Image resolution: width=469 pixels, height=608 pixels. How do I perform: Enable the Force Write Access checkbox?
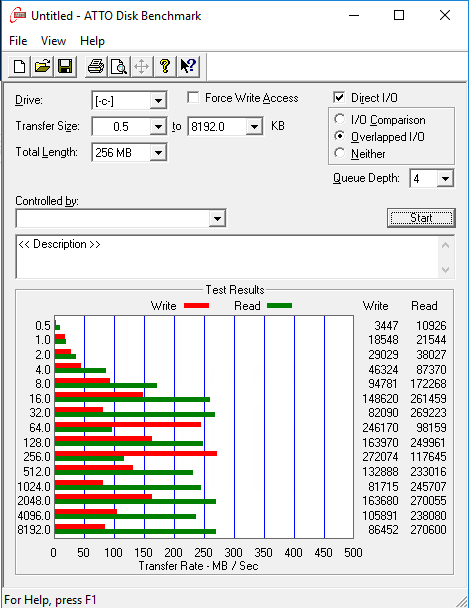pyautogui.click(x=193, y=97)
